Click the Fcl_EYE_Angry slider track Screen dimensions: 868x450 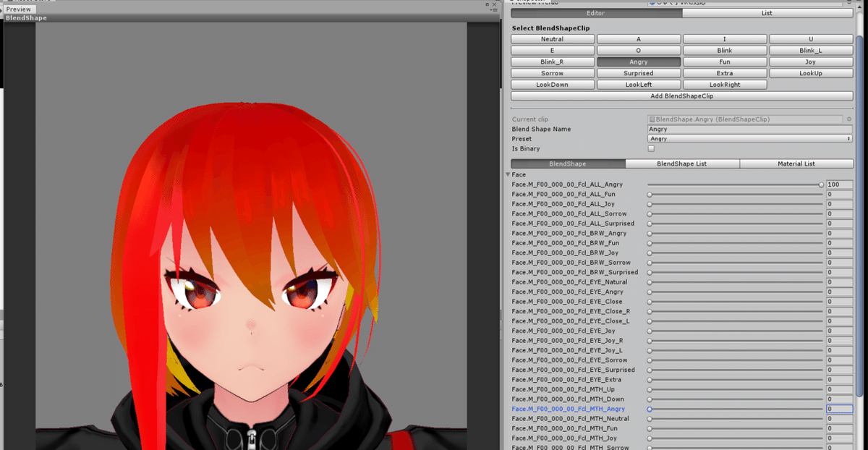click(736, 292)
